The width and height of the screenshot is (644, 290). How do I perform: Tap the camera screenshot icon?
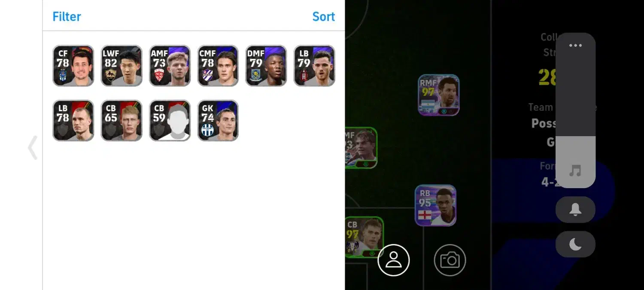(450, 260)
